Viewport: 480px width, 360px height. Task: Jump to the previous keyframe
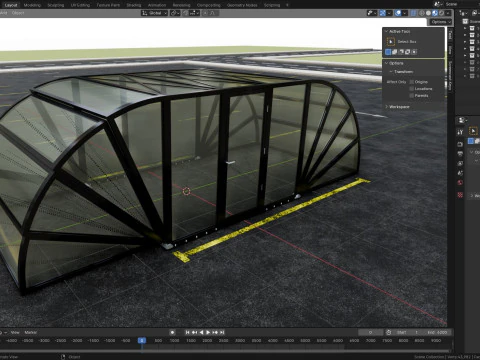tap(194, 332)
